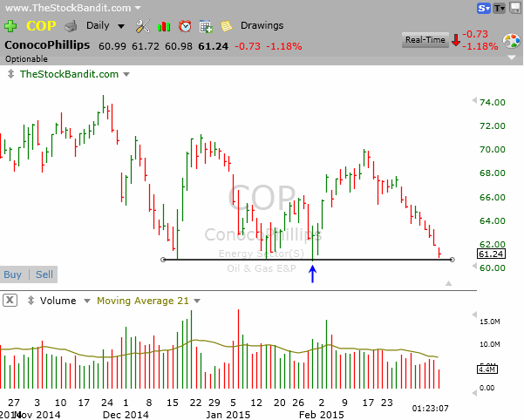Viewport: 524px width, 420px height.
Task: Select the COP ticker symbol
Action: pyautogui.click(x=41, y=26)
